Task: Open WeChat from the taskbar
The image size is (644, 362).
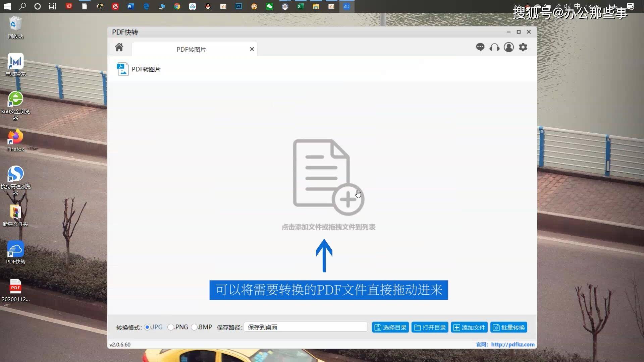Action: pos(270,6)
